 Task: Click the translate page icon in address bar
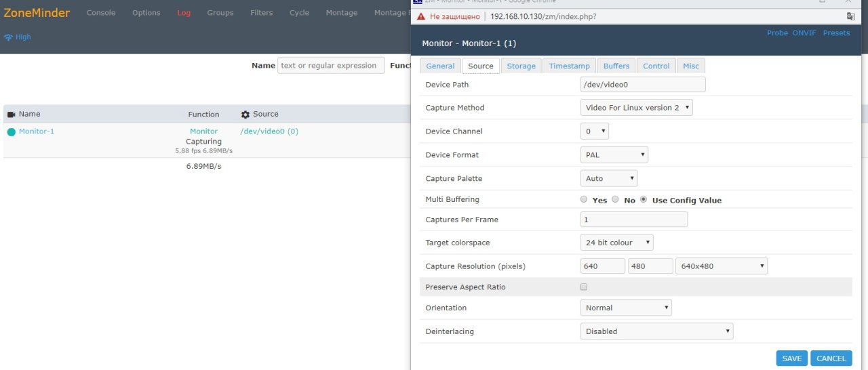[850, 16]
